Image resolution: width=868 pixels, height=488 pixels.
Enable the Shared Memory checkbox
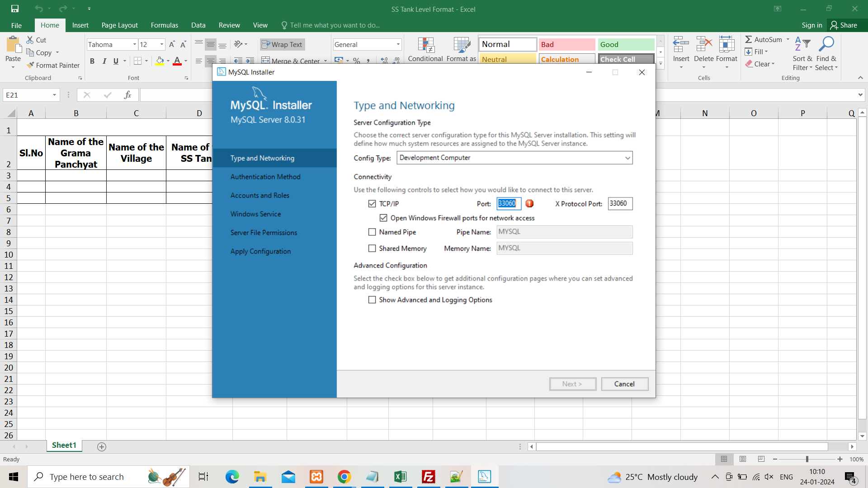point(372,249)
